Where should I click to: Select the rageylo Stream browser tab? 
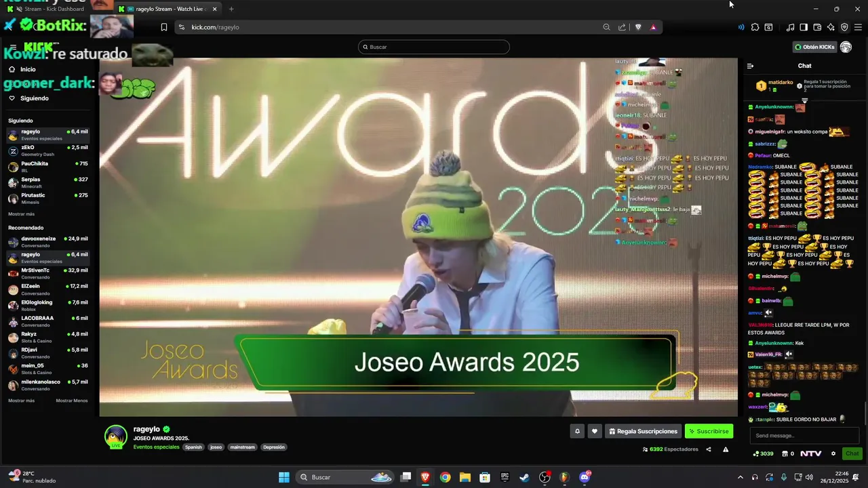coord(167,9)
